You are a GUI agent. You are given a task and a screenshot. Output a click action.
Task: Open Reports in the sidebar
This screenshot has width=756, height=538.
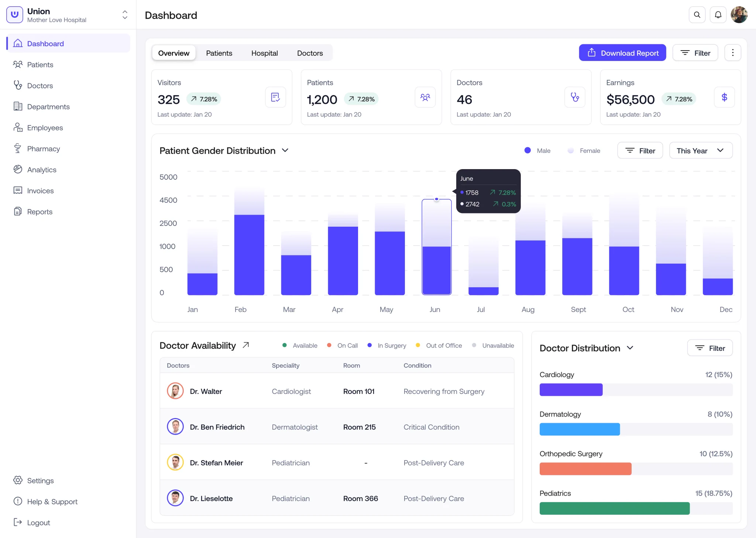coord(68,212)
